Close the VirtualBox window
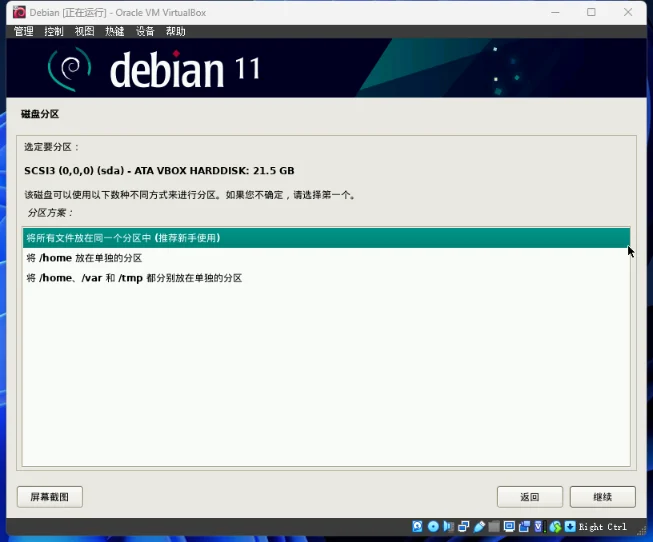653x542 pixels. pyautogui.click(x=628, y=12)
